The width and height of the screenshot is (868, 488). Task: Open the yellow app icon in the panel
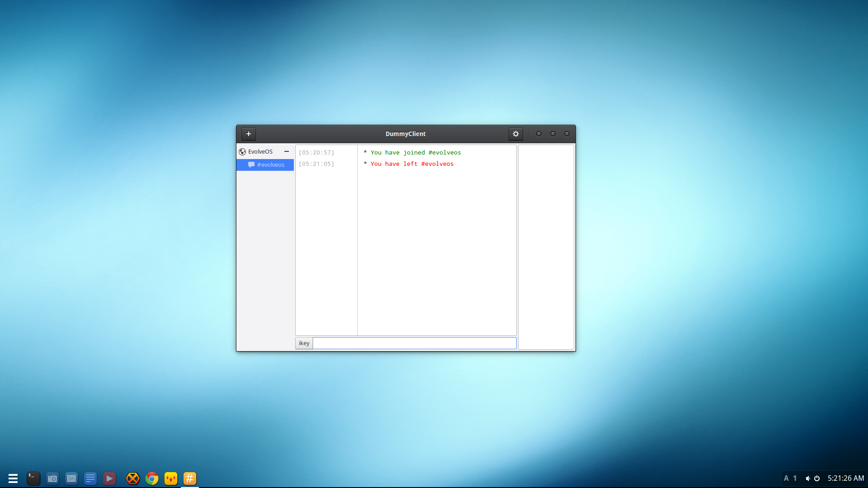171,479
